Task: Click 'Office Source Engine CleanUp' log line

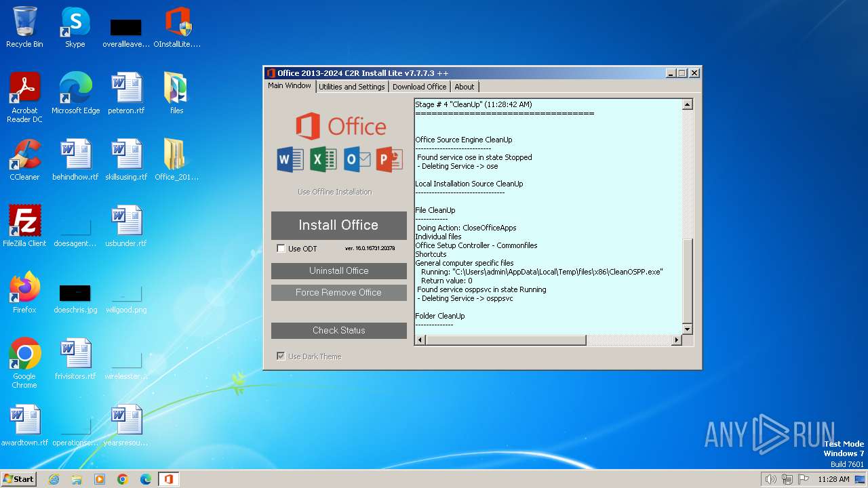Action: click(x=464, y=140)
